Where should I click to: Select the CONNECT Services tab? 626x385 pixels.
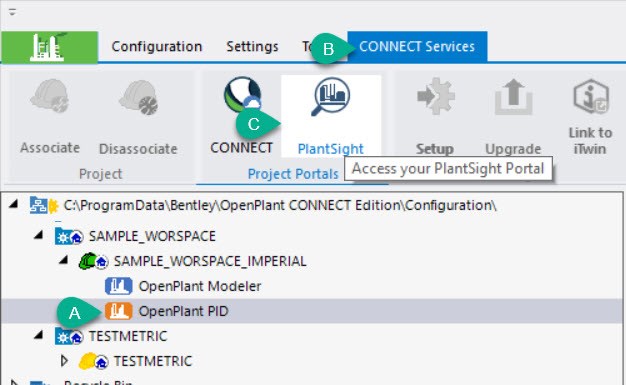click(417, 47)
